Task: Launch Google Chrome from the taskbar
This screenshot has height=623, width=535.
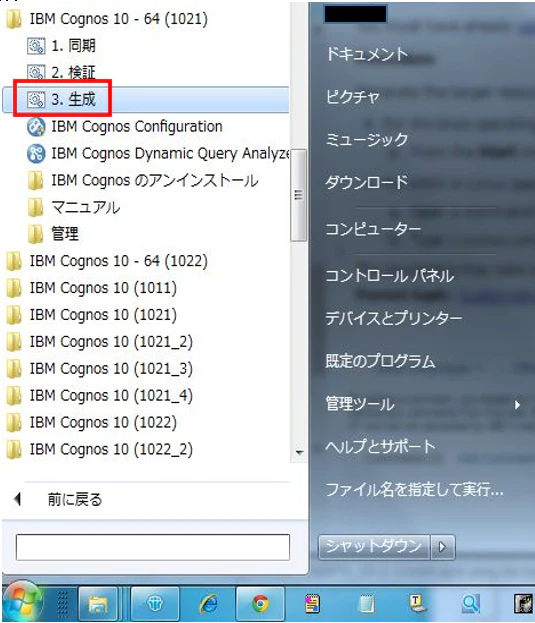Action: click(x=261, y=604)
